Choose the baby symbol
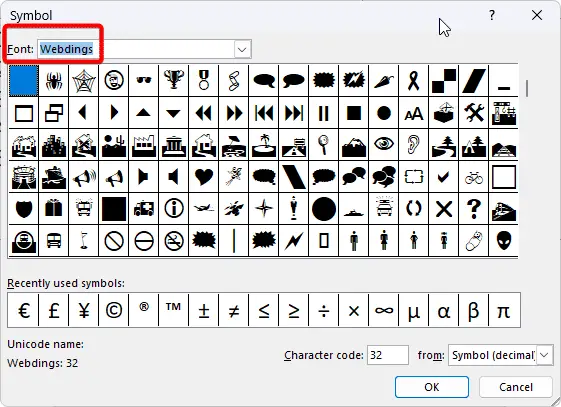The height and width of the screenshot is (407, 561). click(x=474, y=241)
